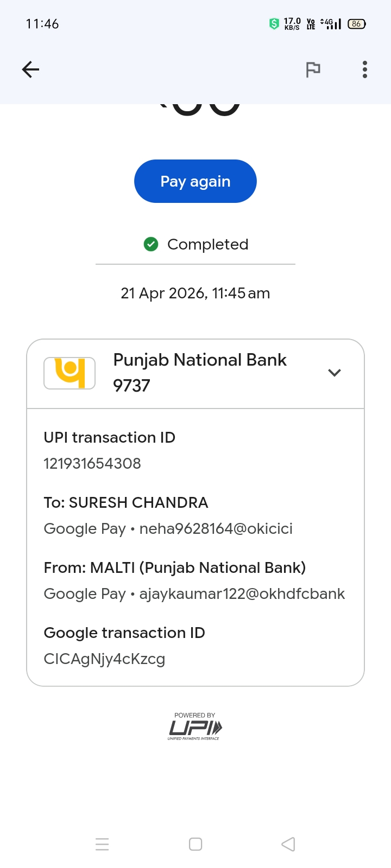Tap the flag report icon
The image size is (391, 868).
[x=313, y=69]
